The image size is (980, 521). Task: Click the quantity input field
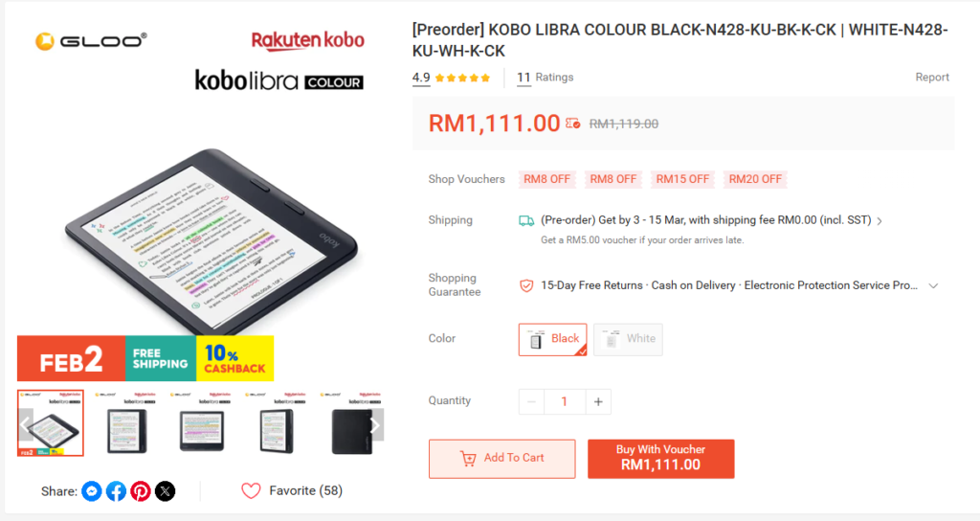pos(565,401)
